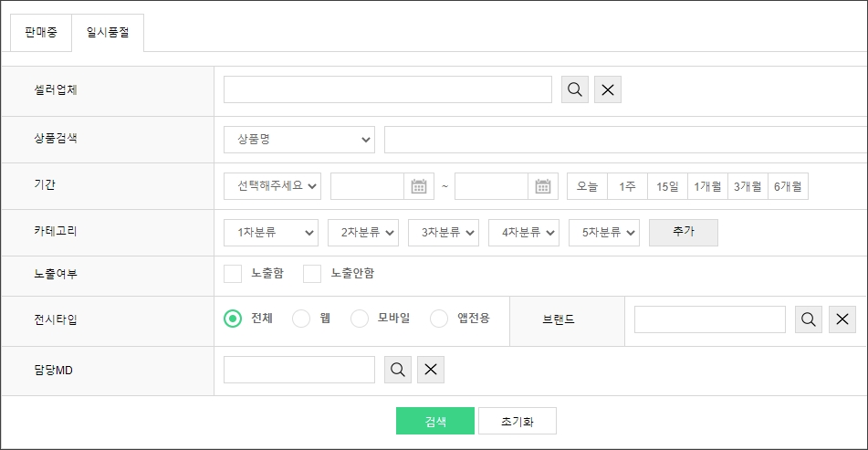
Task: Click the 담당MD search magnifier icon
Action: point(398,370)
